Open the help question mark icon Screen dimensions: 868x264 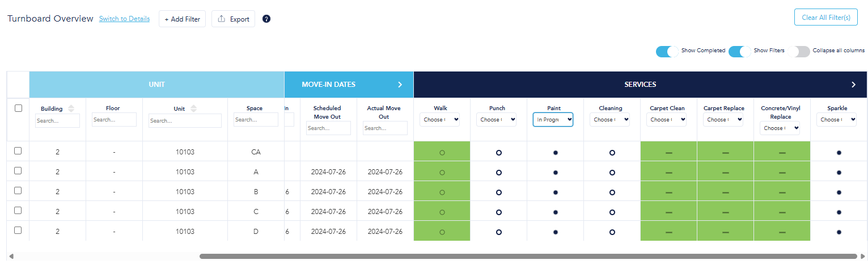[266, 19]
